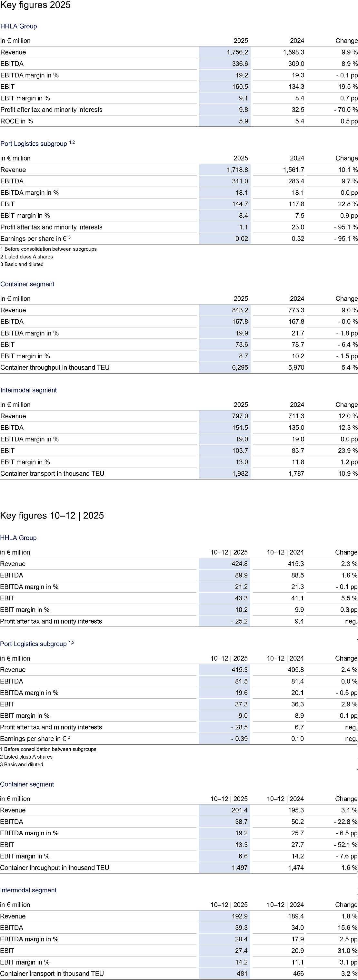Image resolution: width=358 pixels, height=980 pixels.
Task: Click the "Key figures 10–12 | 2025" heading
Action: 52,516
